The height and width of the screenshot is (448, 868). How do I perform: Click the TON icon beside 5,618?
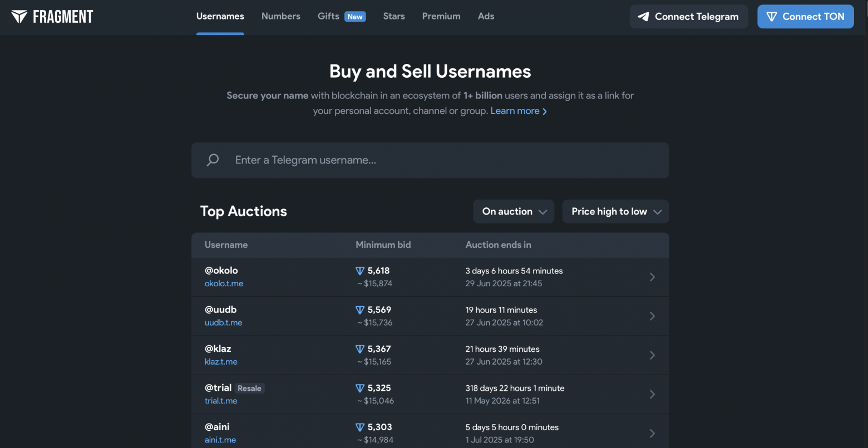click(x=360, y=271)
